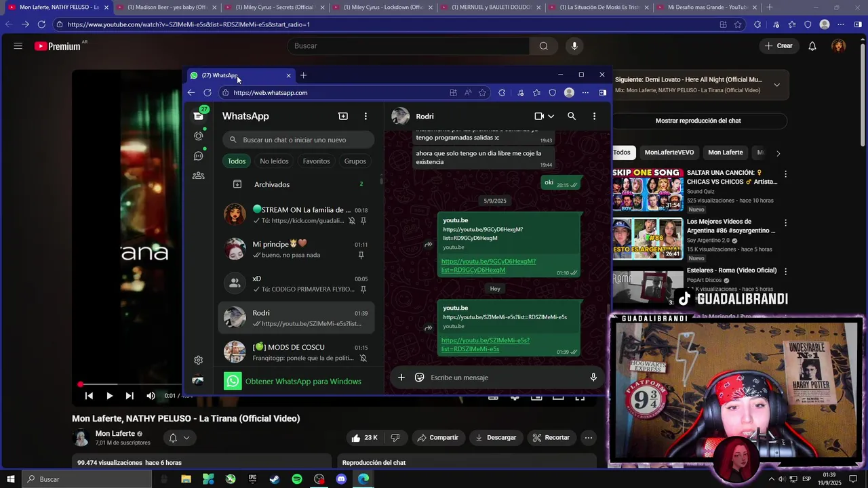The height and width of the screenshot is (488, 868).
Task: Dislike the La Tirana video
Action: click(395, 438)
